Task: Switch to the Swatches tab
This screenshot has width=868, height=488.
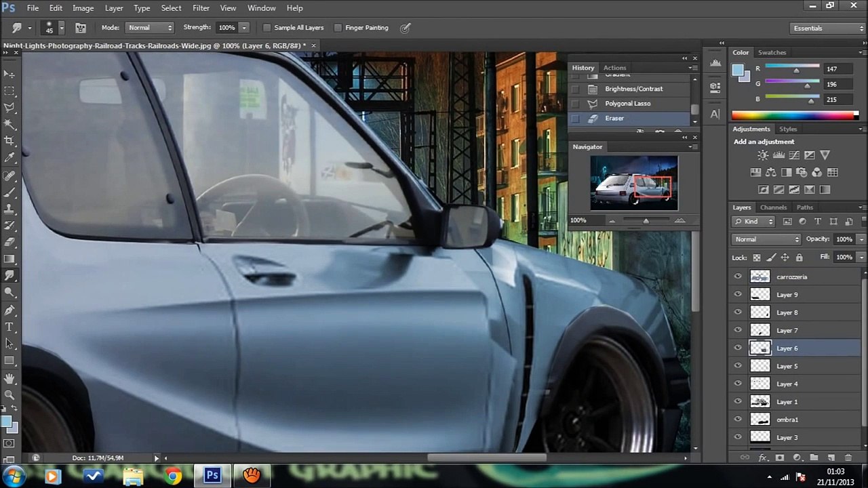Action: tap(772, 52)
